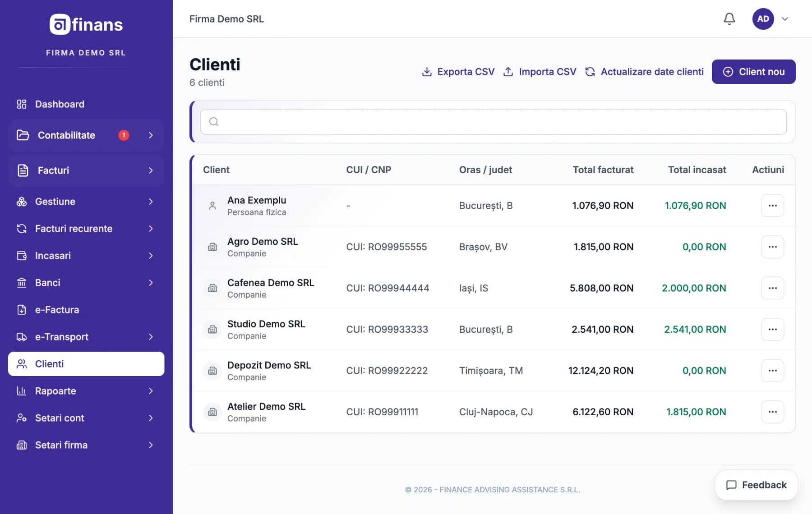Expand the Facturi submenu chevron
812x514 pixels.
pyautogui.click(x=151, y=170)
